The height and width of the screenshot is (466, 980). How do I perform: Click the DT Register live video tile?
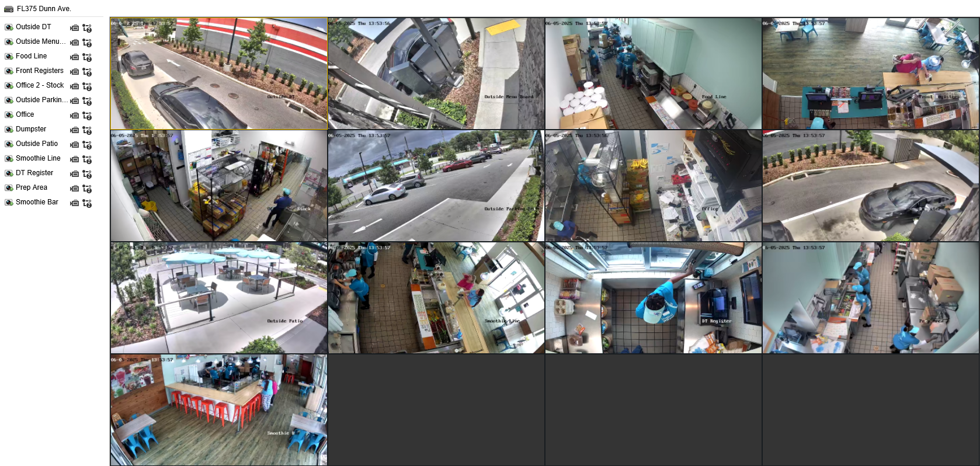pos(653,298)
